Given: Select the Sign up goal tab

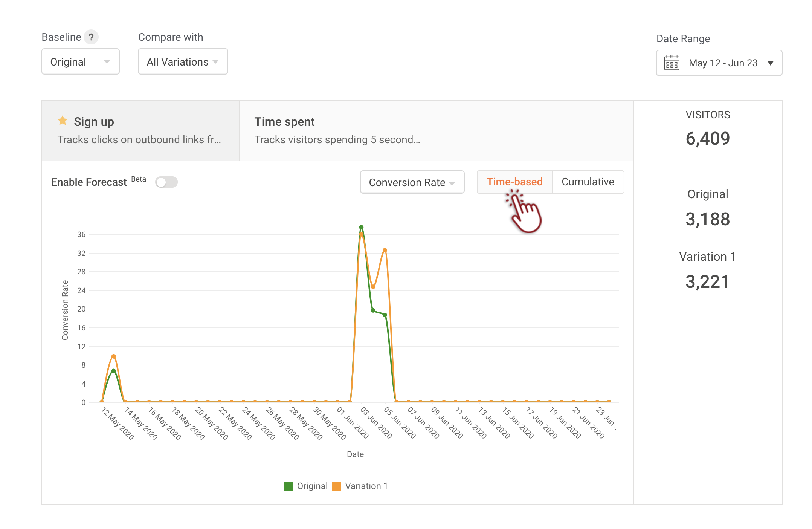Looking at the screenshot, I should 140,131.
